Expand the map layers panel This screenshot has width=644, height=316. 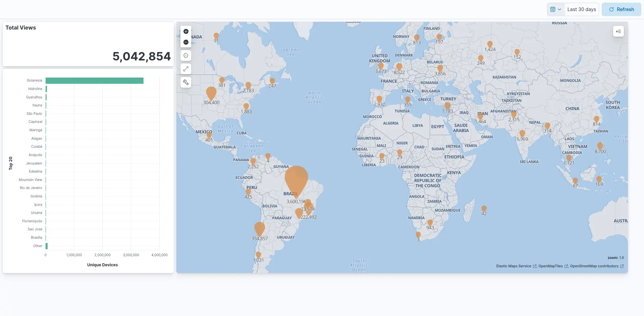coord(618,32)
